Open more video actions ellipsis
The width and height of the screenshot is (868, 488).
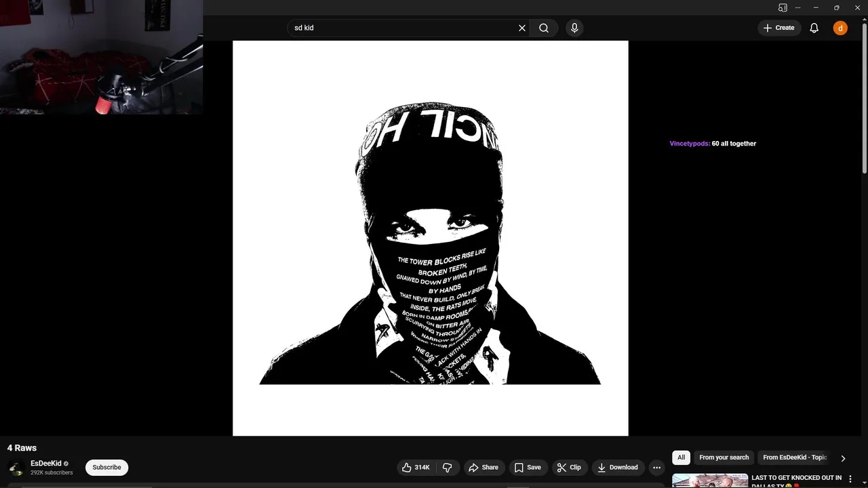pos(656,467)
